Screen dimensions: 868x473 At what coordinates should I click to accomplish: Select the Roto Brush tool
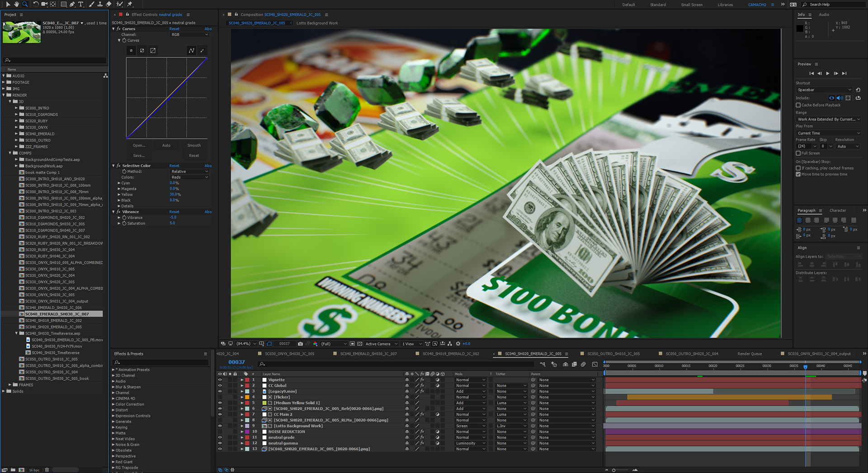tap(119, 4)
